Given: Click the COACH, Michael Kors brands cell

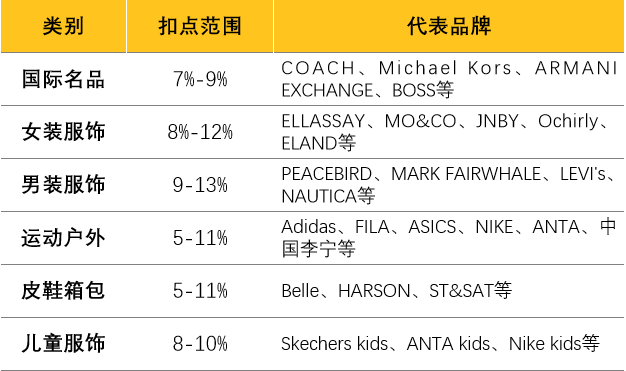Looking at the screenshot, I should (449, 79).
